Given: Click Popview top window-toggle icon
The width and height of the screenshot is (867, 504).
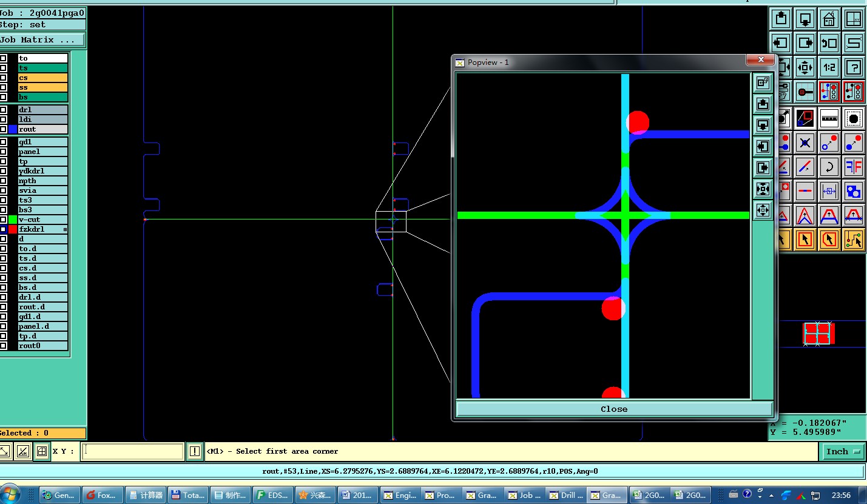Looking at the screenshot, I should [x=763, y=82].
